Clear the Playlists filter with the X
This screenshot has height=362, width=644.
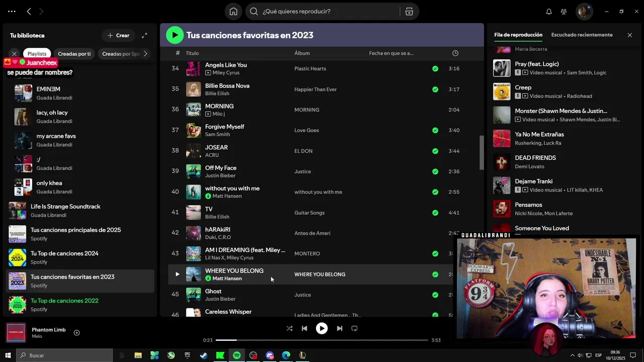[x=14, y=54]
